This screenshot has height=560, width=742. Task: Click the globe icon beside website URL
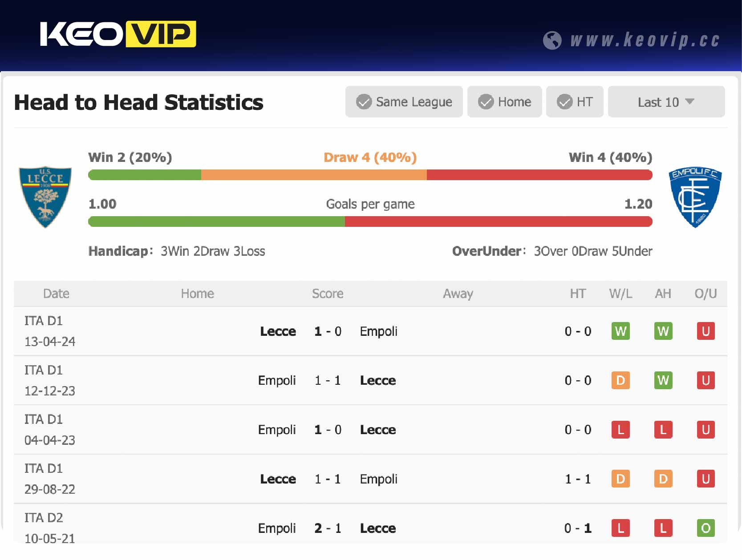tap(552, 40)
